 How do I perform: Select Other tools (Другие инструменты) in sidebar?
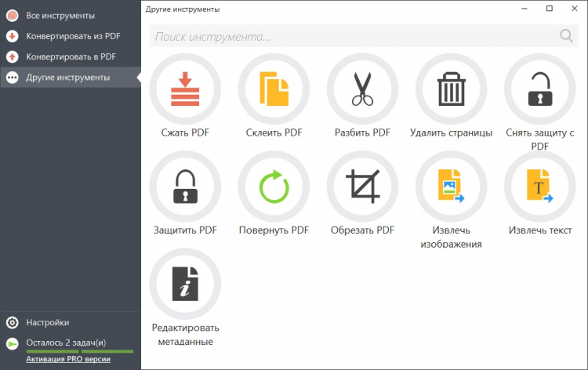[67, 77]
